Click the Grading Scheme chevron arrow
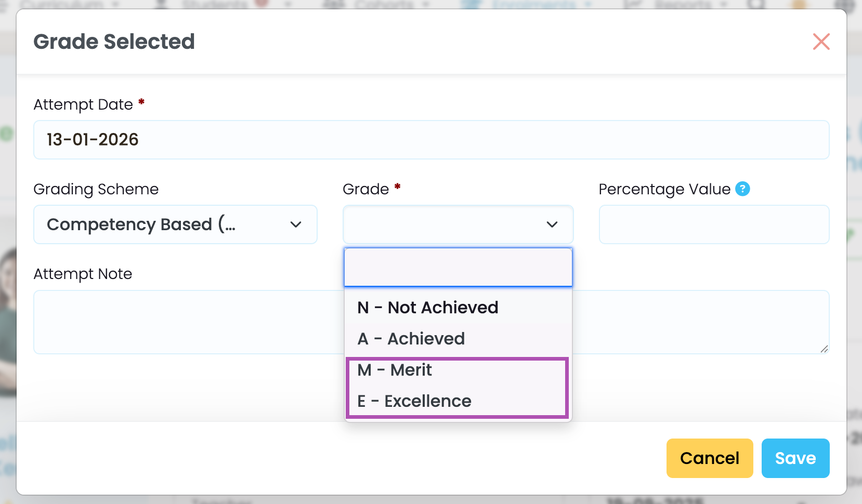862x504 pixels. [x=296, y=224]
